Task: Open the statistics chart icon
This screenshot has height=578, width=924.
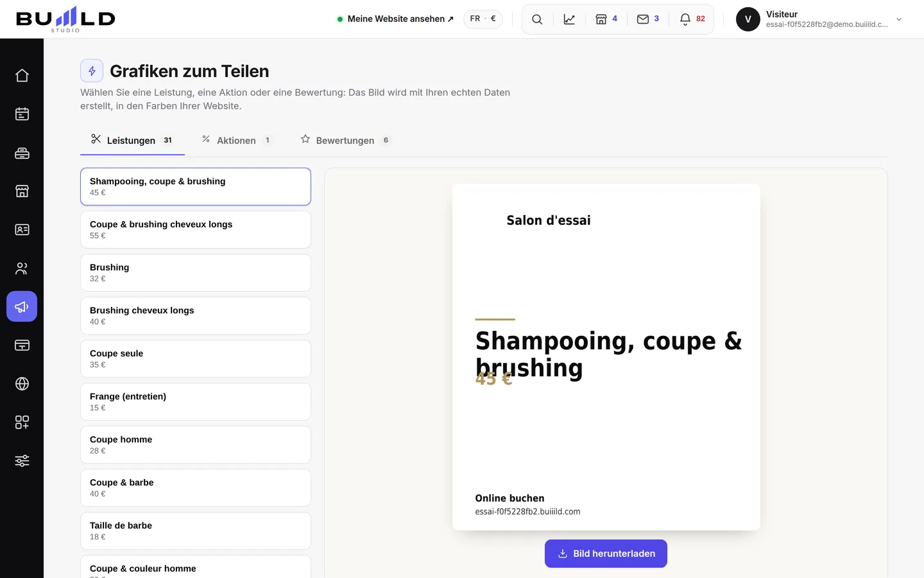Action: click(569, 19)
